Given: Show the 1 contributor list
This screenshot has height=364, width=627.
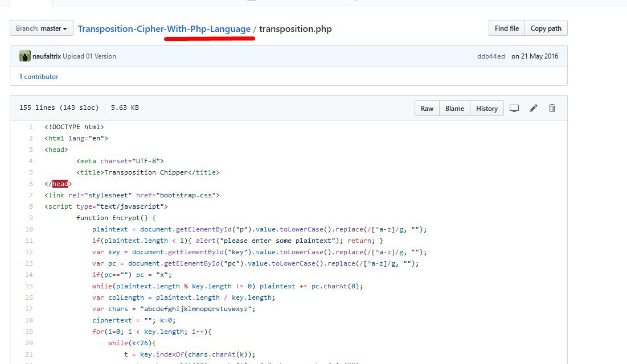Looking at the screenshot, I should (39, 77).
